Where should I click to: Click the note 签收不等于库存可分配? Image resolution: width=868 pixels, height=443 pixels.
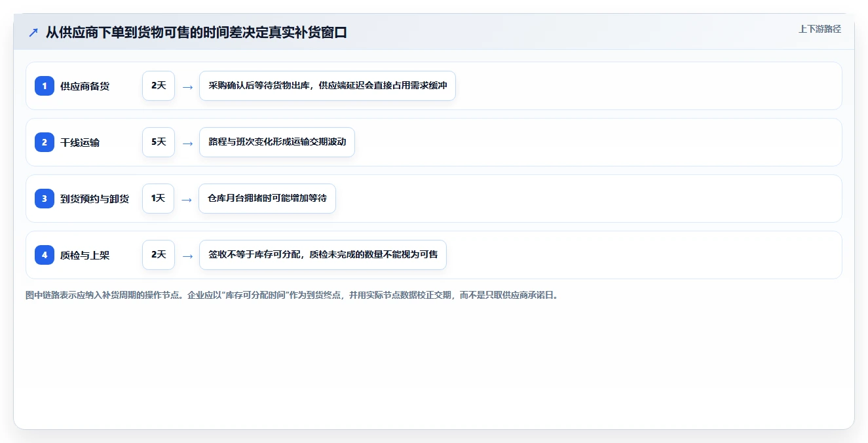(x=323, y=255)
